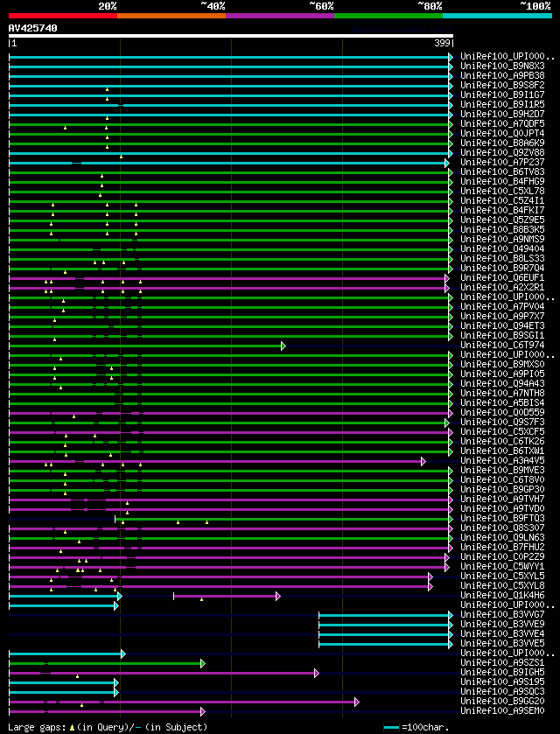Viewport: 560px width, 734px height.
Task: Click label UniRef100_A5BIS4
Action: click(x=502, y=402)
